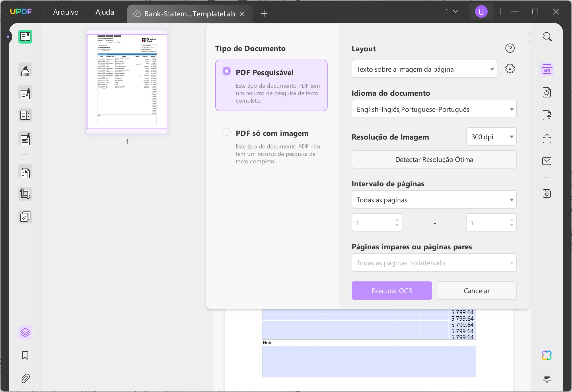
Task: Select the PDF só com imagem option
Action: click(x=271, y=147)
